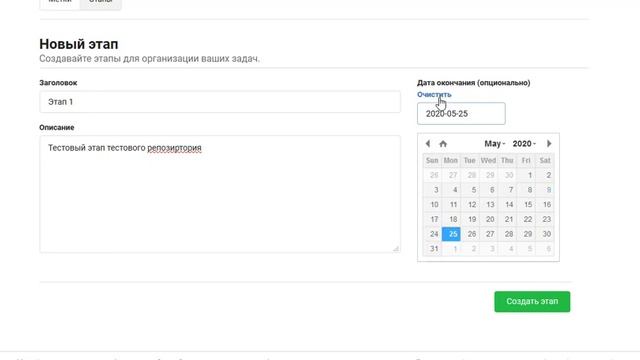
Task: Open the May month dropdown
Action: pyautogui.click(x=495, y=144)
